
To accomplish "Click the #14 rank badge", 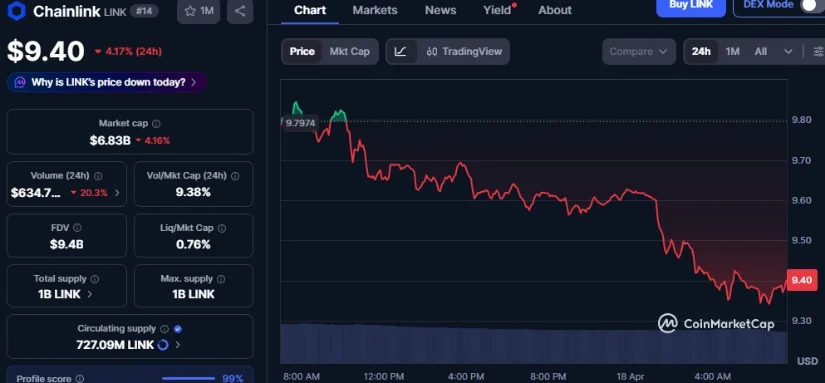I will click(144, 11).
